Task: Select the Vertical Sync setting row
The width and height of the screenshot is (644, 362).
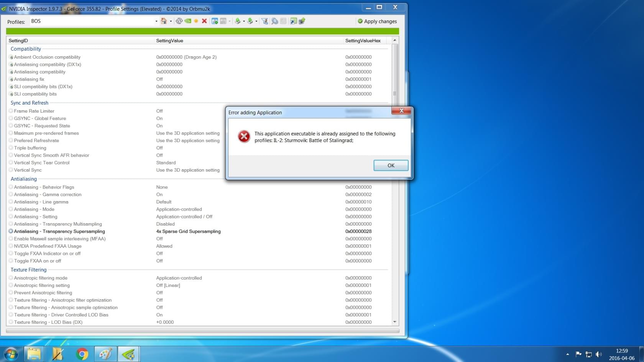Action: [x=28, y=170]
